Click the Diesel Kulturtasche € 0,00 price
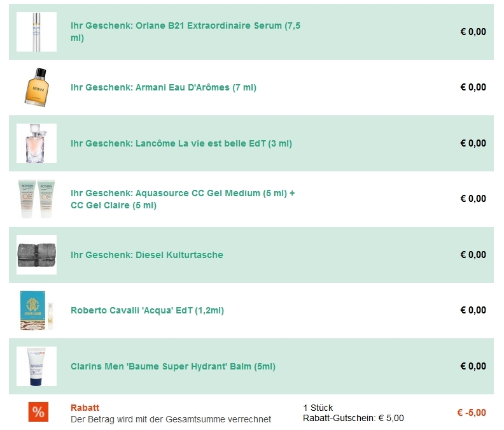The image size is (504, 430). click(473, 255)
